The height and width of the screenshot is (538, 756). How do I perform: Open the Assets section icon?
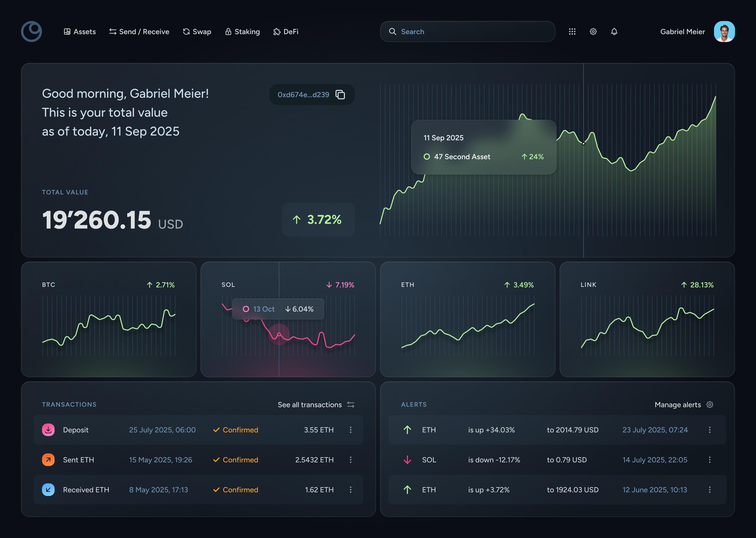[68, 32]
